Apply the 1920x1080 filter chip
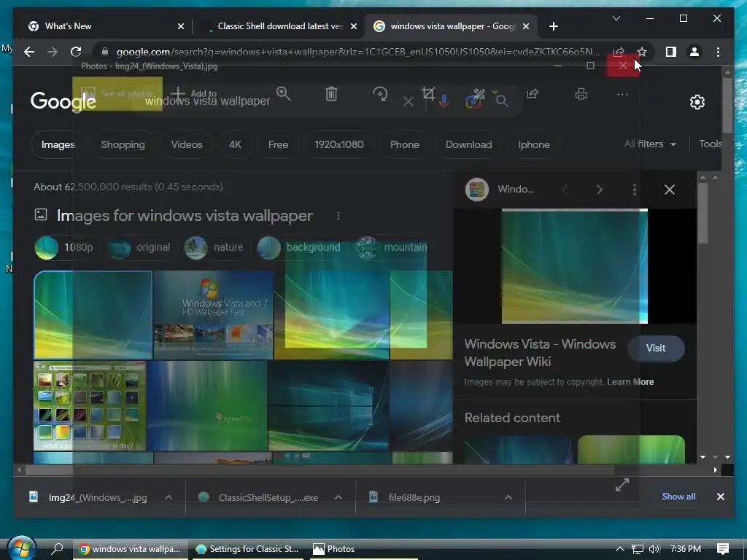This screenshot has height=560, width=747. coord(339,144)
